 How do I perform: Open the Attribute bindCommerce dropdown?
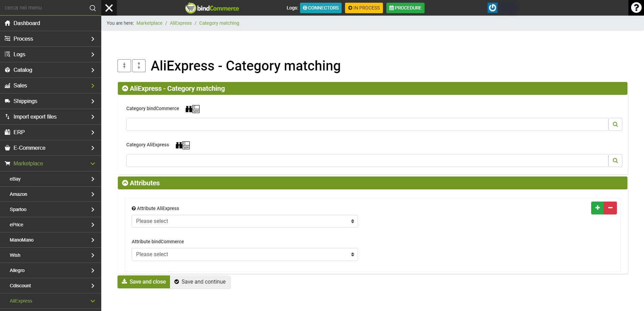pyautogui.click(x=244, y=254)
